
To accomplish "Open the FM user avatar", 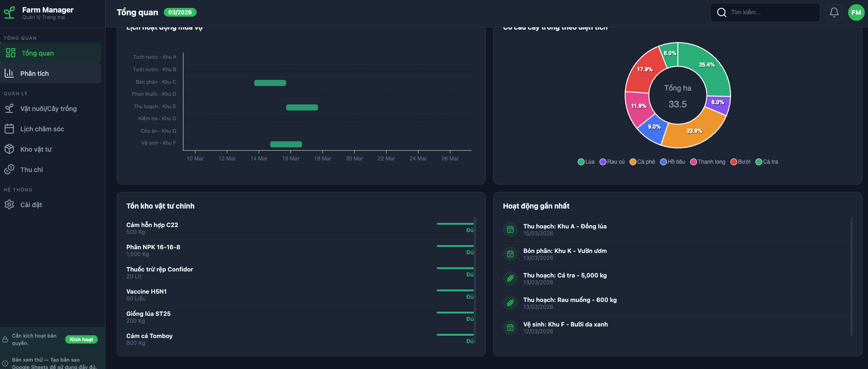I will (856, 12).
